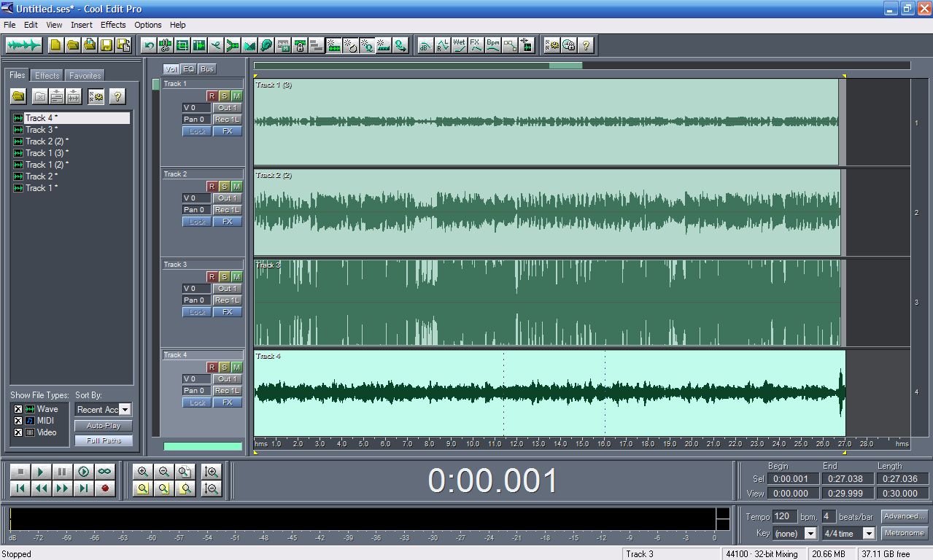Click the red Record button
Viewport: 933px width, 560px height.
tap(104, 489)
